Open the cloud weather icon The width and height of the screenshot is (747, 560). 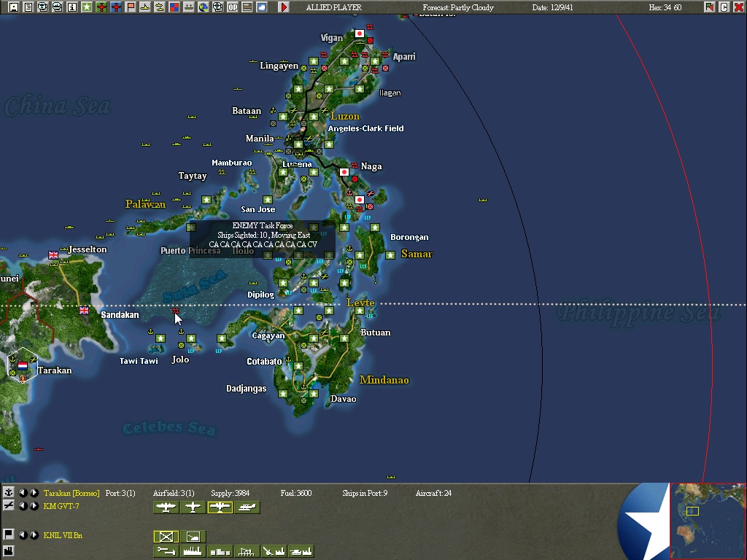click(262, 7)
